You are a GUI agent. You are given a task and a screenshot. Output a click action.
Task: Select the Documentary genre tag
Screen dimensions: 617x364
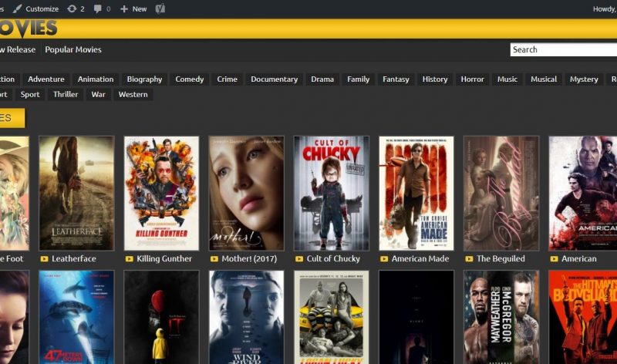coord(275,79)
